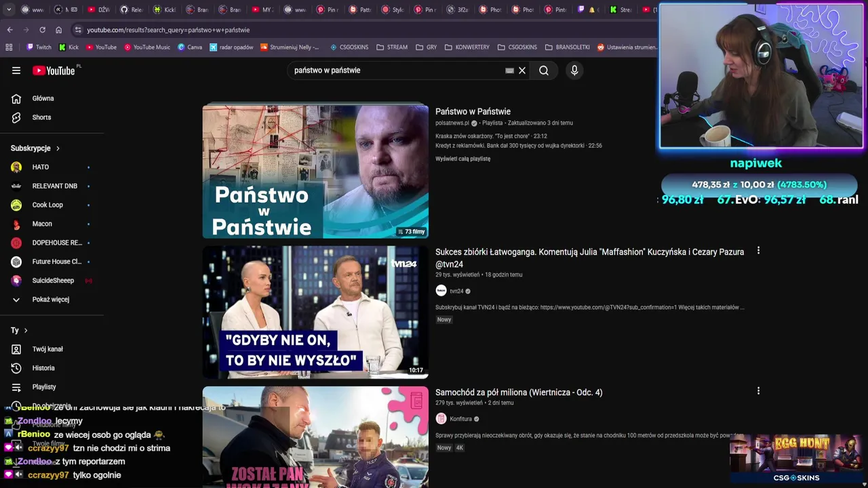Open site info icon in address bar

pos(78,30)
